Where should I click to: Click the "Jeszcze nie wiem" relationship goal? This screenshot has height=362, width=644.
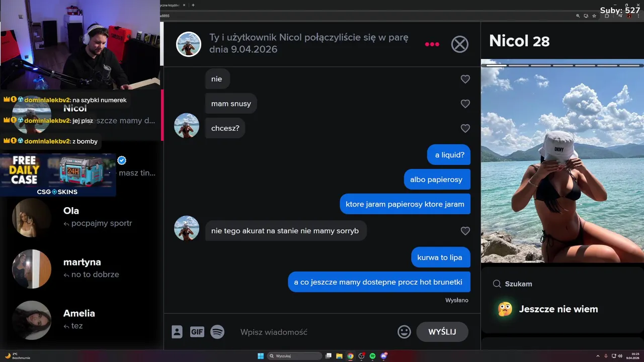tap(558, 309)
